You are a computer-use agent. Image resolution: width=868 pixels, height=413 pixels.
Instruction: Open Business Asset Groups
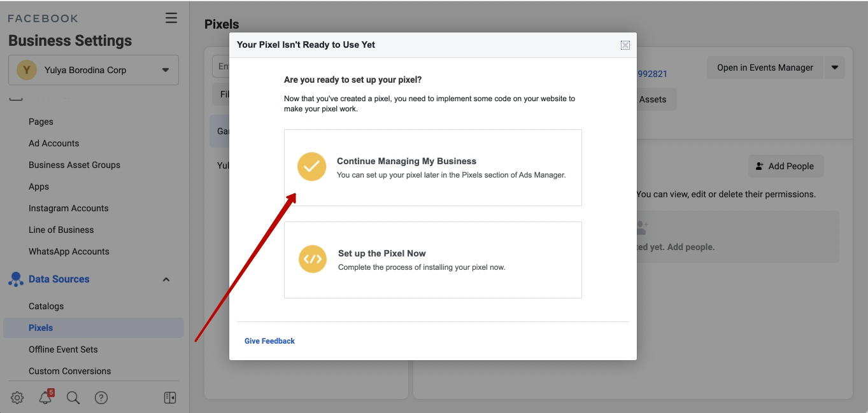click(x=75, y=165)
